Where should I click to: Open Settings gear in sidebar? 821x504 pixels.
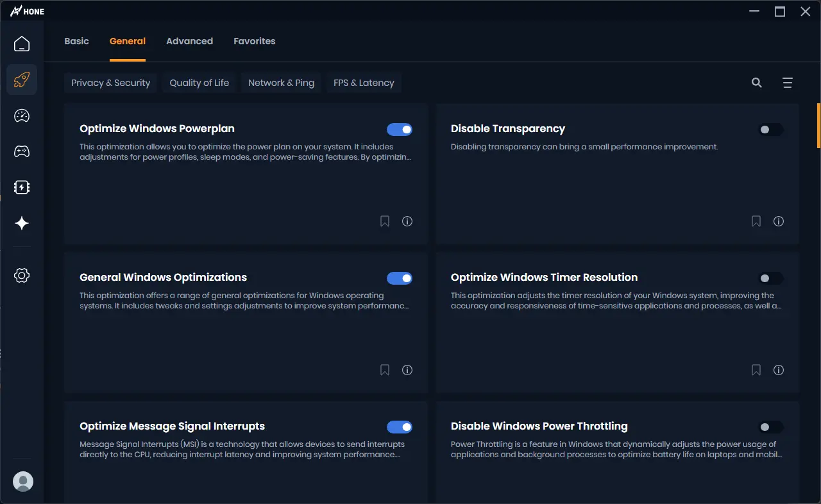point(22,276)
